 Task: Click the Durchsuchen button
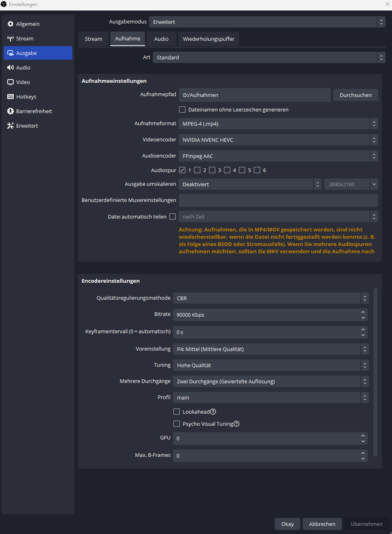(x=356, y=95)
